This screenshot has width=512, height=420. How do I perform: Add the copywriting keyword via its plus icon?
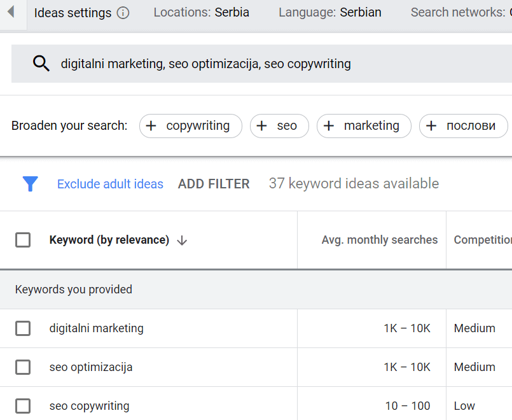(x=151, y=126)
